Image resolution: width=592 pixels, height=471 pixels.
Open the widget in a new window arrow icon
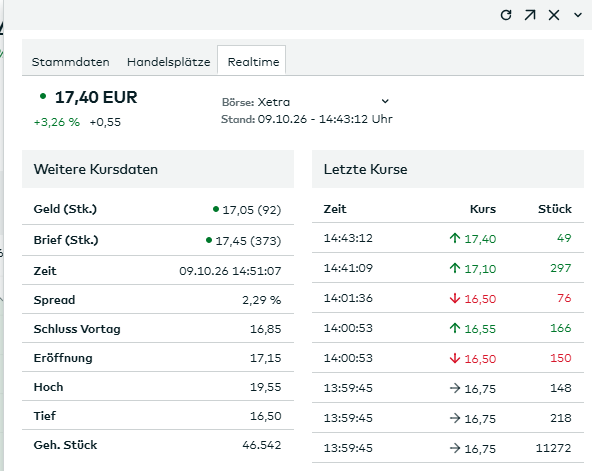tap(530, 15)
